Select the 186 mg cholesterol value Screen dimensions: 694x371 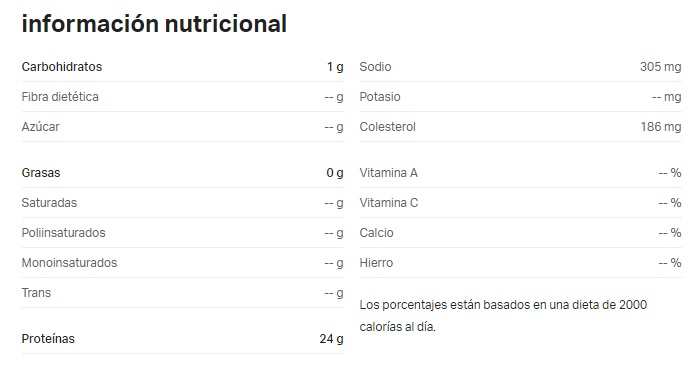661,127
